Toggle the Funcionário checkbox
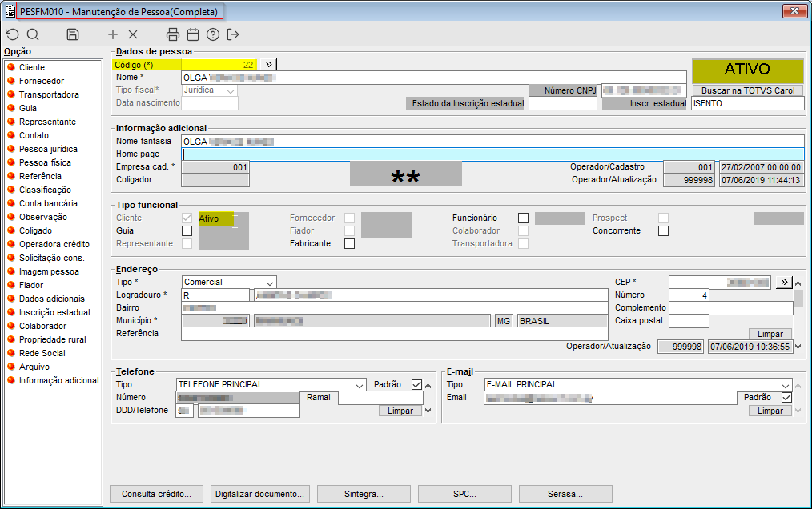 tap(524, 218)
